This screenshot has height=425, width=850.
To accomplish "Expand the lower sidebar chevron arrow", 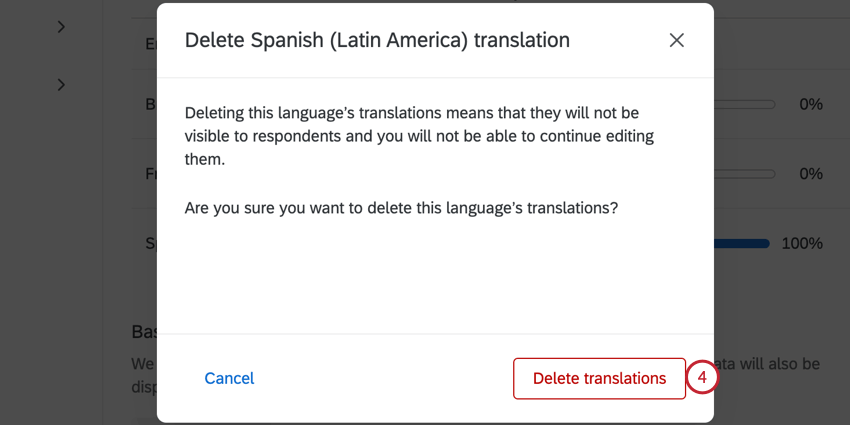I will [61, 85].
